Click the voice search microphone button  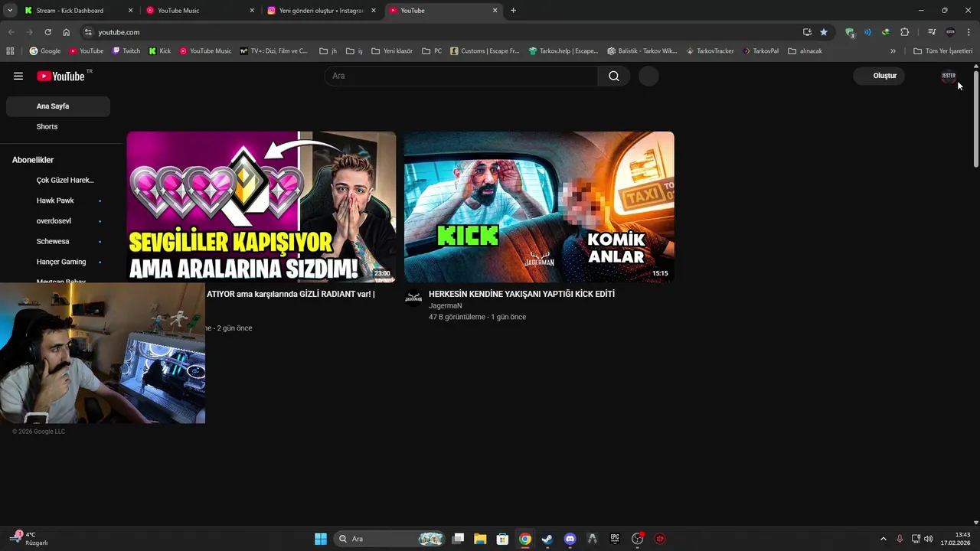(648, 76)
